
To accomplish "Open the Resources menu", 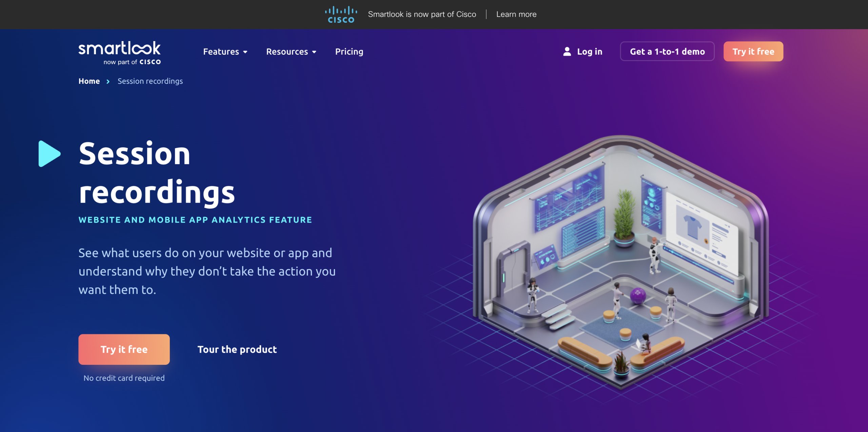I will (x=287, y=52).
